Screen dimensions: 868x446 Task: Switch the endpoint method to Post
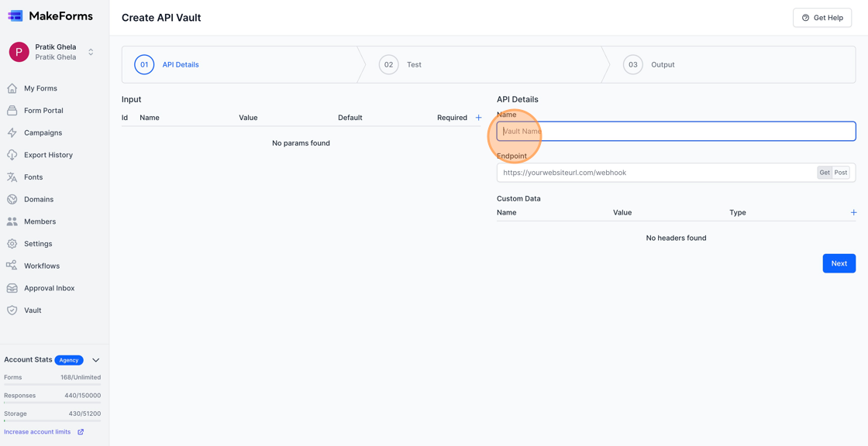point(841,172)
